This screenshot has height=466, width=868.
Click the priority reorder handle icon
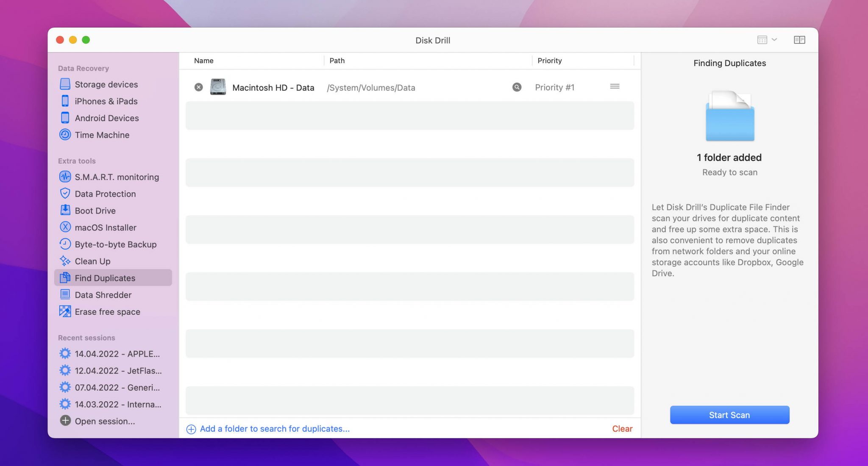click(615, 86)
